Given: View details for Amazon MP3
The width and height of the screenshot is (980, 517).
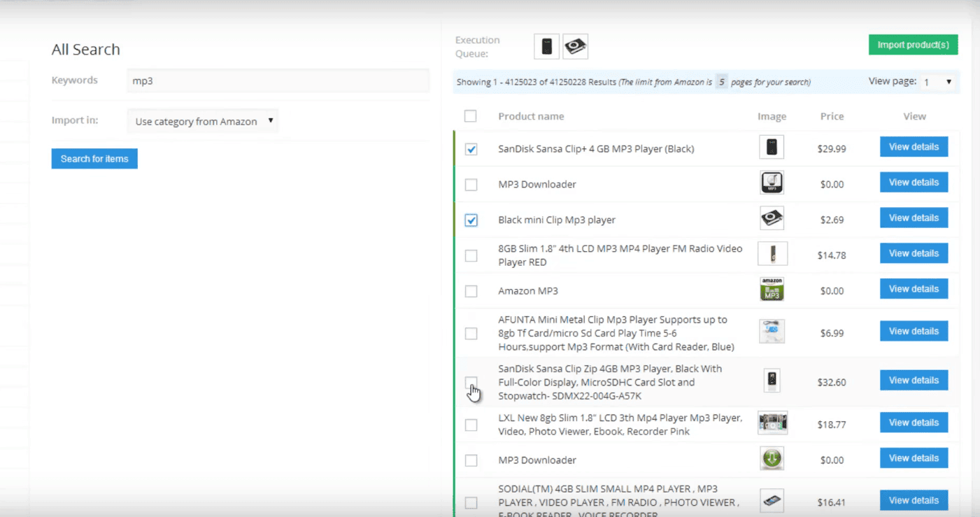Looking at the screenshot, I should pos(914,289).
